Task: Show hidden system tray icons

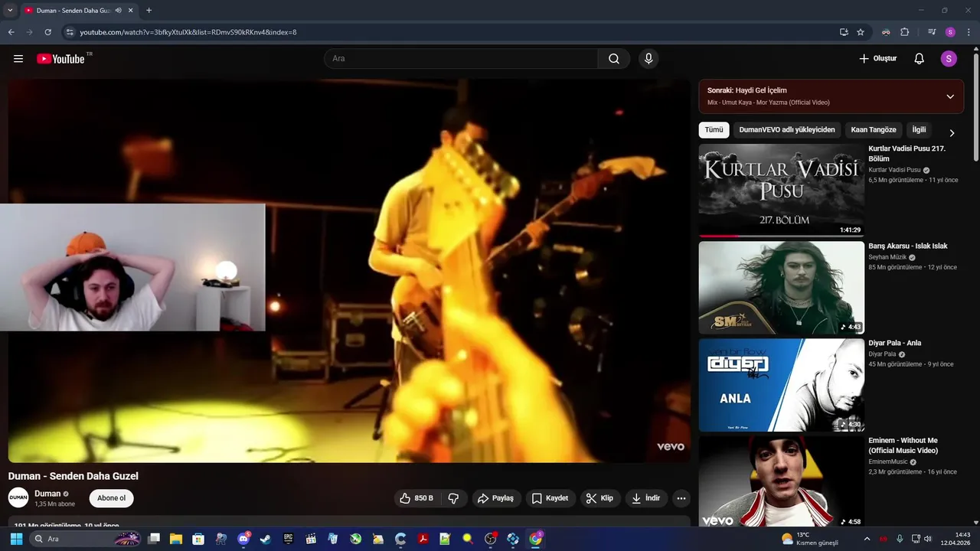Action: click(x=867, y=539)
